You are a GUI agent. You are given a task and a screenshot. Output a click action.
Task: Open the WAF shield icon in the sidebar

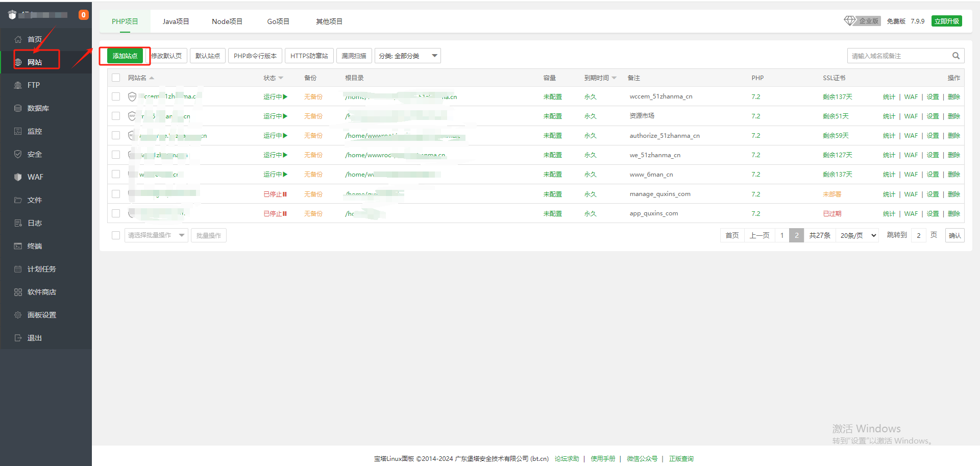pyautogui.click(x=18, y=177)
